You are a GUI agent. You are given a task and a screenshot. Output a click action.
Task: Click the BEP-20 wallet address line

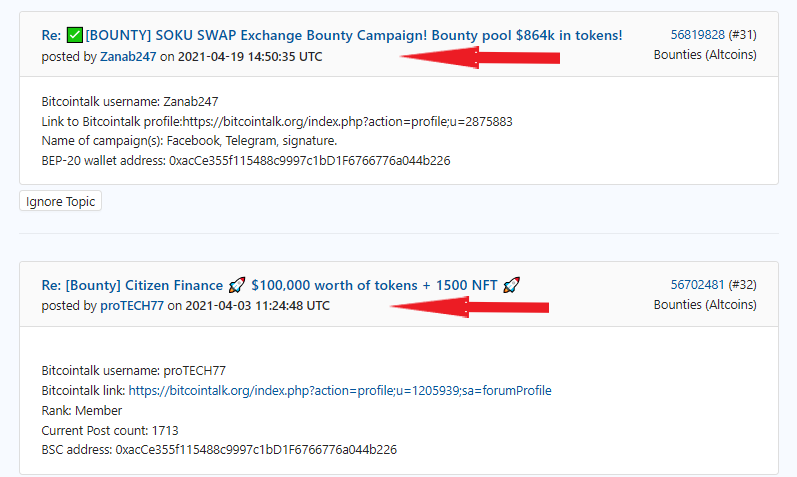(x=246, y=161)
